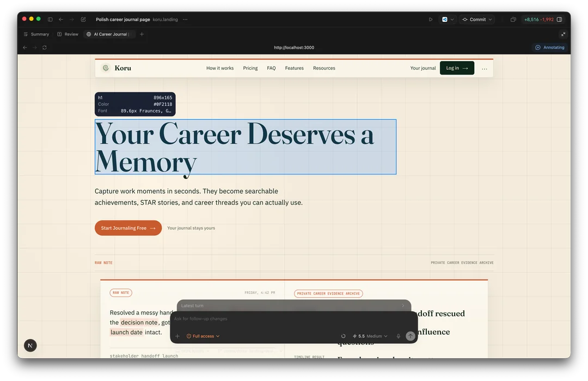Open the +8,516 -1,992 diff stats
This screenshot has width=588, height=381.
coord(539,20)
